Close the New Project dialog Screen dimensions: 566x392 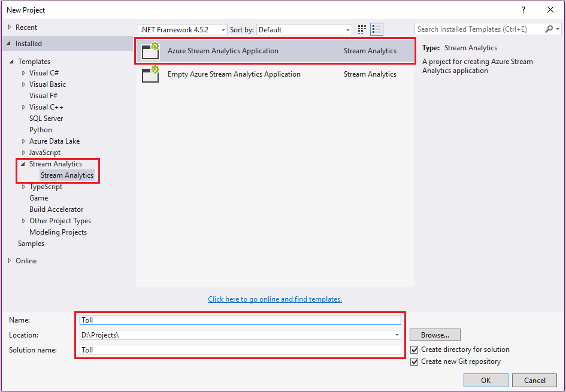click(550, 10)
